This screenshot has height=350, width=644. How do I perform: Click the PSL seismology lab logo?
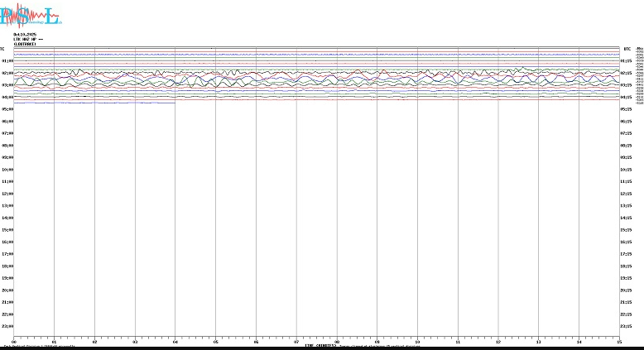coord(31,16)
